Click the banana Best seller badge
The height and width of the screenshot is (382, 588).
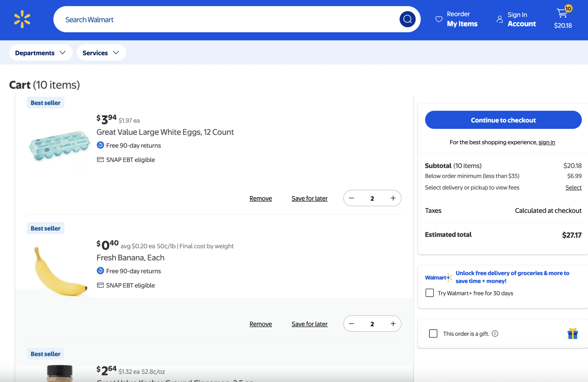coord(46,228)
